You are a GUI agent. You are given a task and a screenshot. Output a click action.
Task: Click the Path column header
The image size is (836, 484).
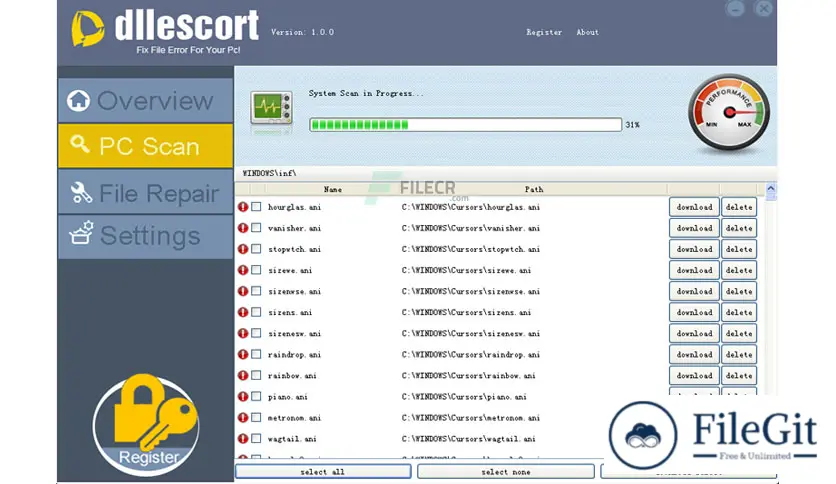(x=534, y=189)
